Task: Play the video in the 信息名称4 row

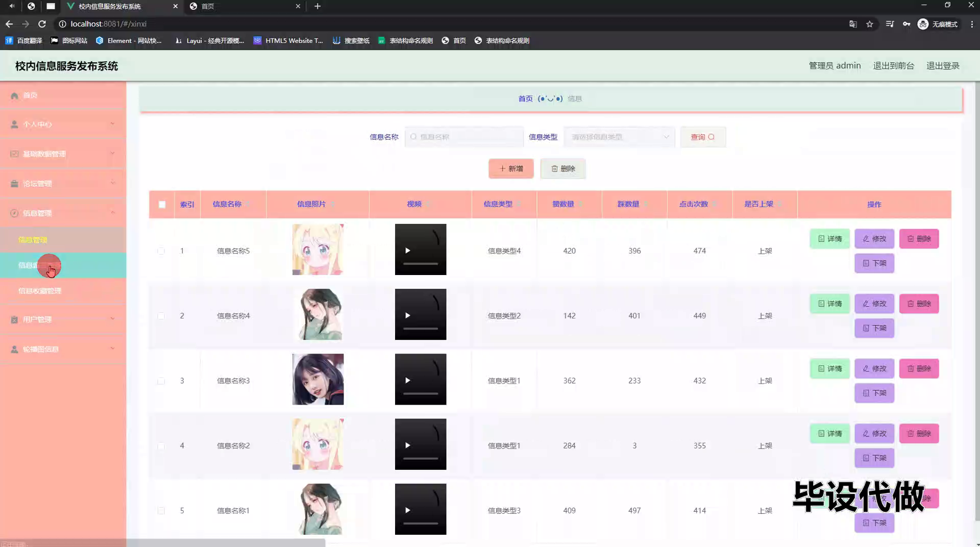Action: point(407,315)
